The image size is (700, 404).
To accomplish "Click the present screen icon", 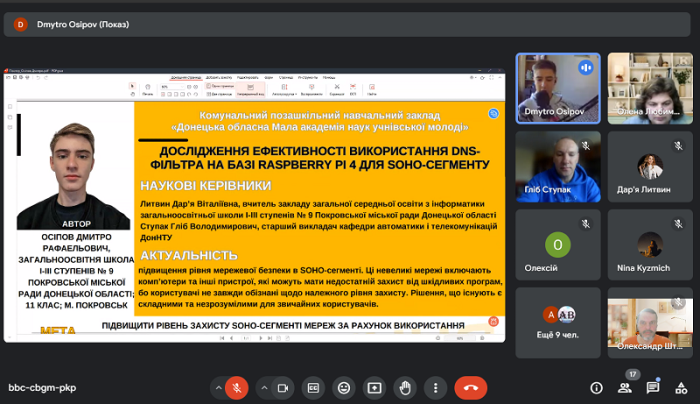I will 374,387.
